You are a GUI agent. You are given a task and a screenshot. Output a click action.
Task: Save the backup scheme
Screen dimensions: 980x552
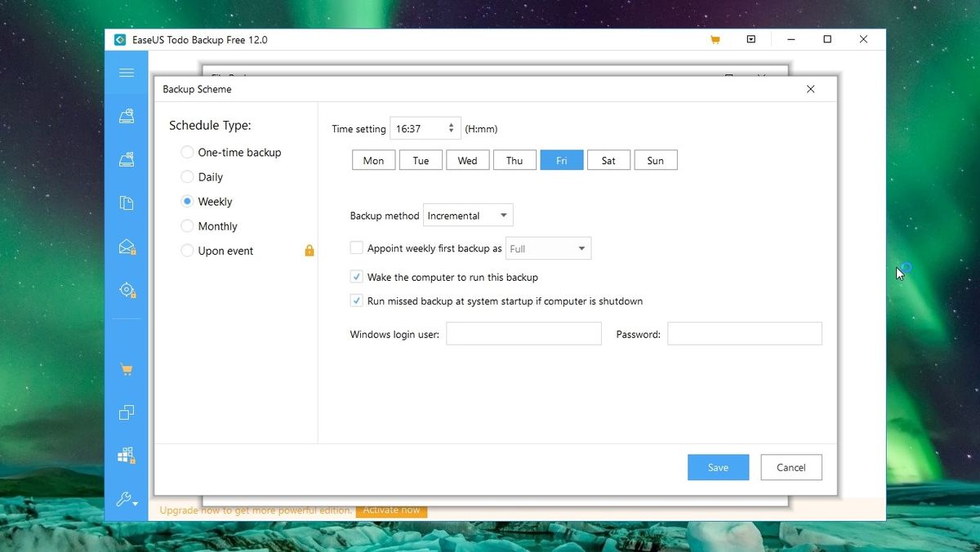(718, 466)
